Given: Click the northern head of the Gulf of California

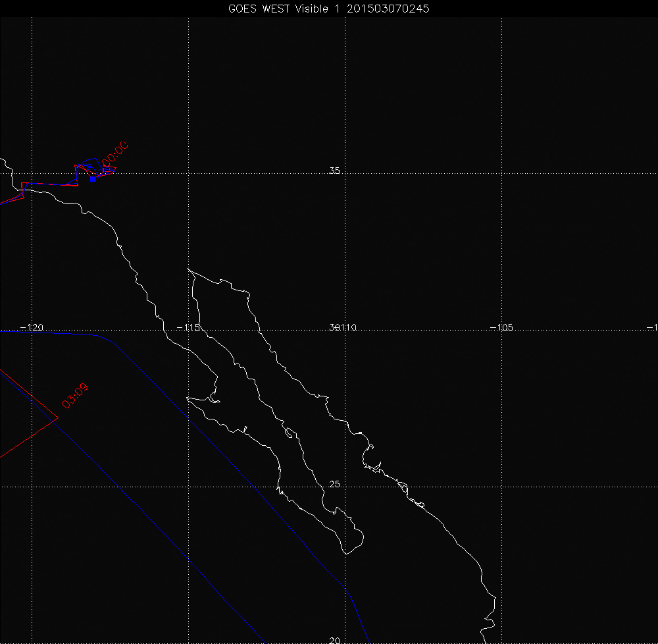Looking at the screenshot, I should pos(190,270).
